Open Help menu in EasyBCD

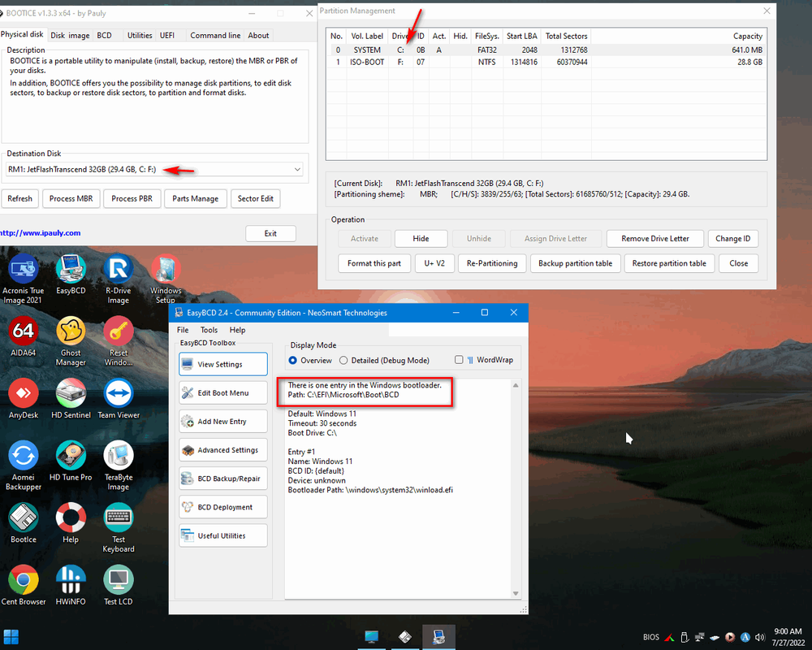pyautogui.click(x=238, y=330)
